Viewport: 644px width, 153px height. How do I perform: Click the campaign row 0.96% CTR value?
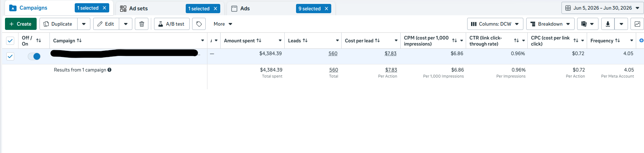(518, 53)
